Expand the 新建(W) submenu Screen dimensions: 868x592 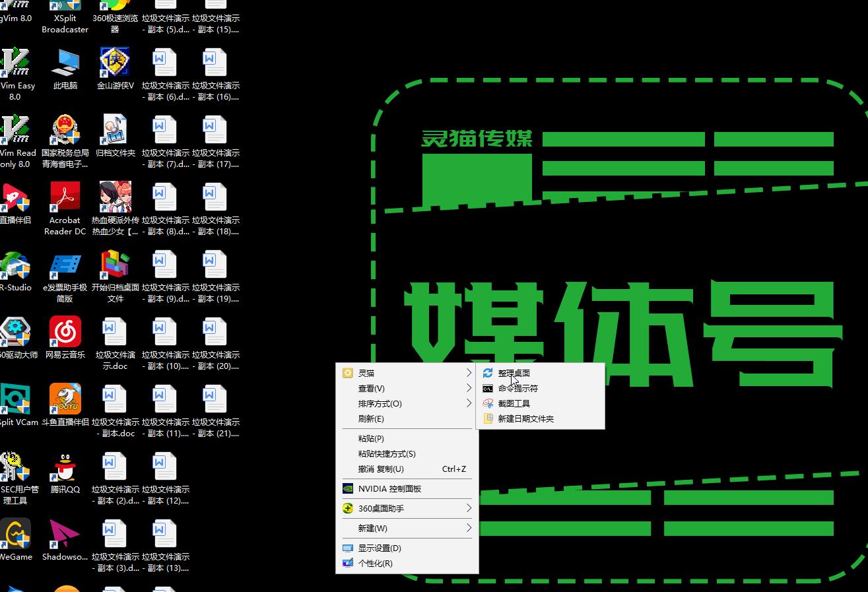(371, 528)
